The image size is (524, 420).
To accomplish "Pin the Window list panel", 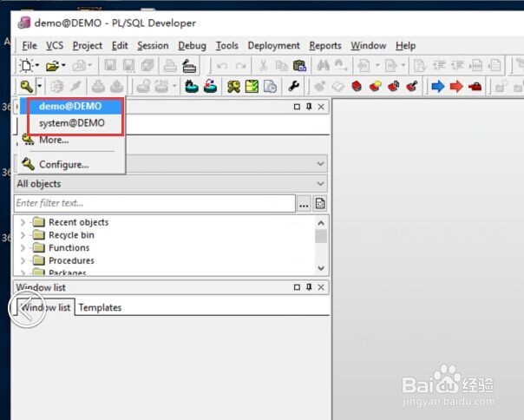I will [x=309, y=287].
